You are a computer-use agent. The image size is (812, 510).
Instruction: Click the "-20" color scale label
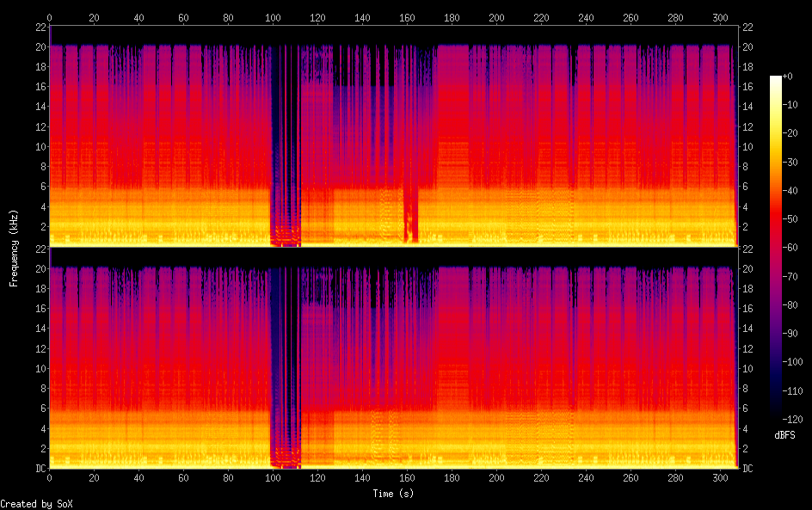790,133
